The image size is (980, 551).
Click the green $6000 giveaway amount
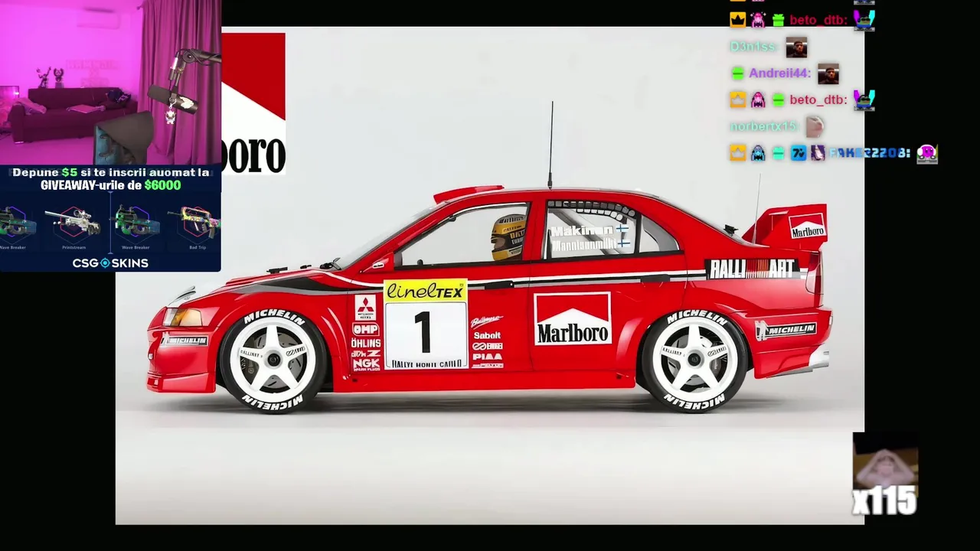click(162, 185)
